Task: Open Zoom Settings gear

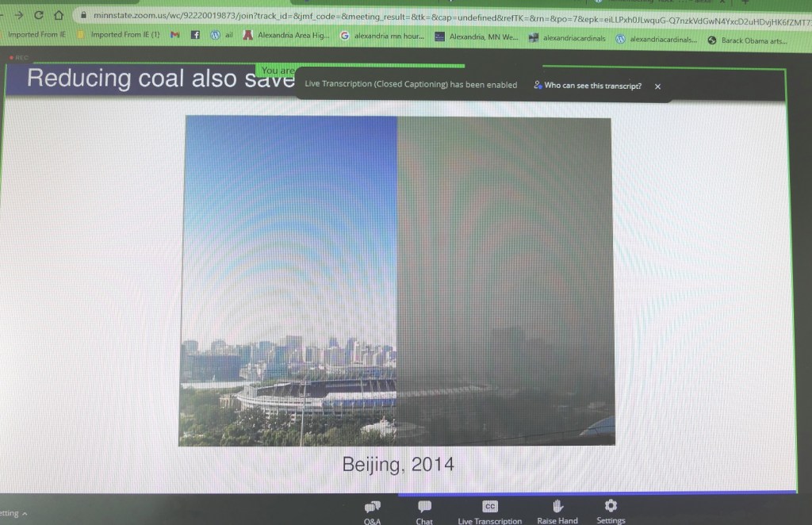Action: click(611, 510)
